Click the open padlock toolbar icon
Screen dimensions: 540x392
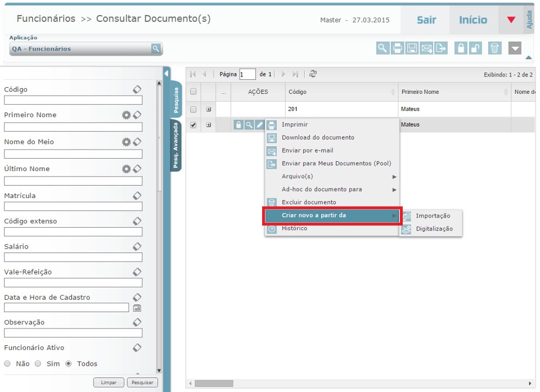(476, 48)
